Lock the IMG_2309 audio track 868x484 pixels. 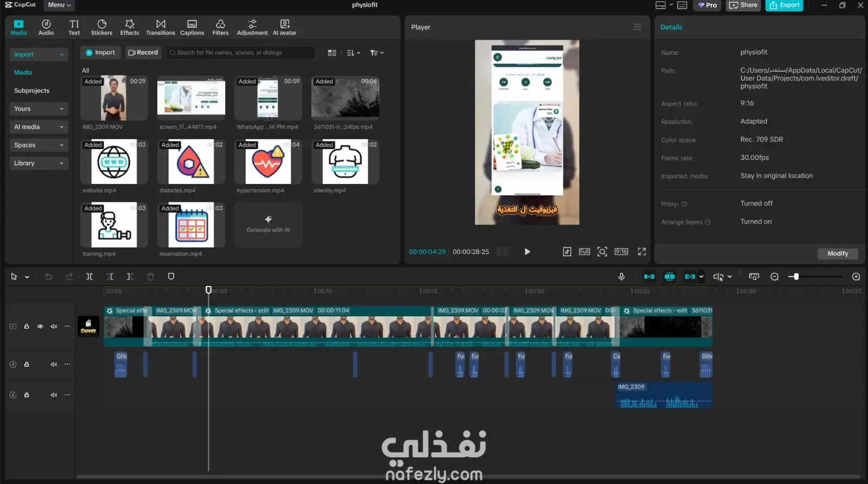(27, 395)
